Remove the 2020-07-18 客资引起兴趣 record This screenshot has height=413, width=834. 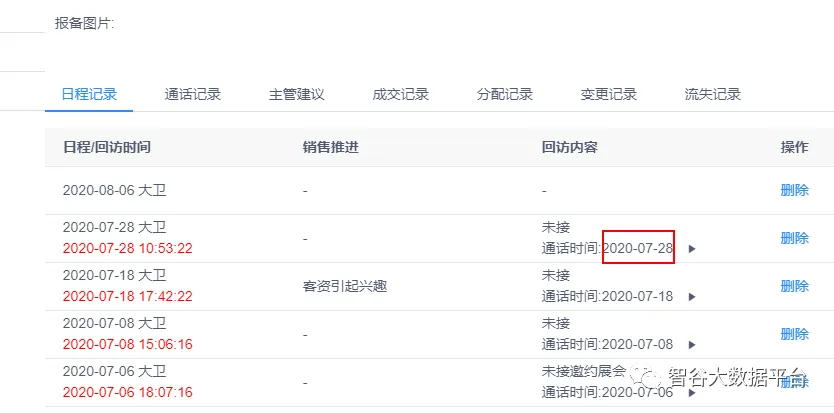click(x=794, y=286)
